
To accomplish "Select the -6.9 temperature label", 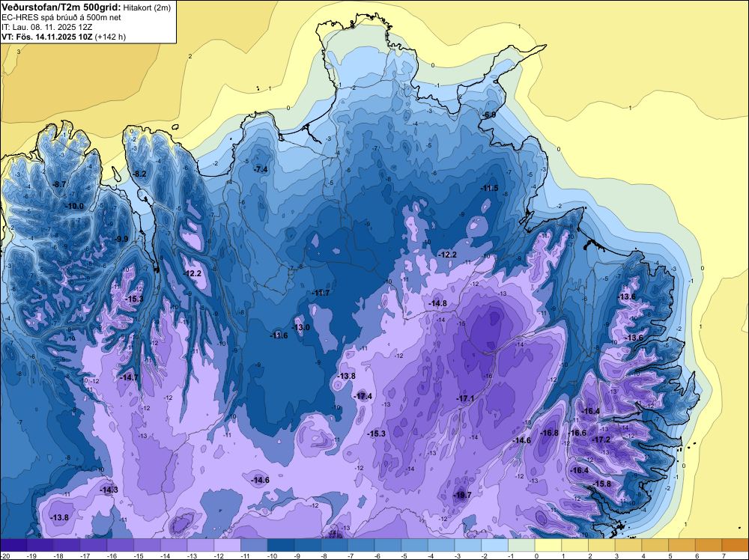I will tap(489, 115).
